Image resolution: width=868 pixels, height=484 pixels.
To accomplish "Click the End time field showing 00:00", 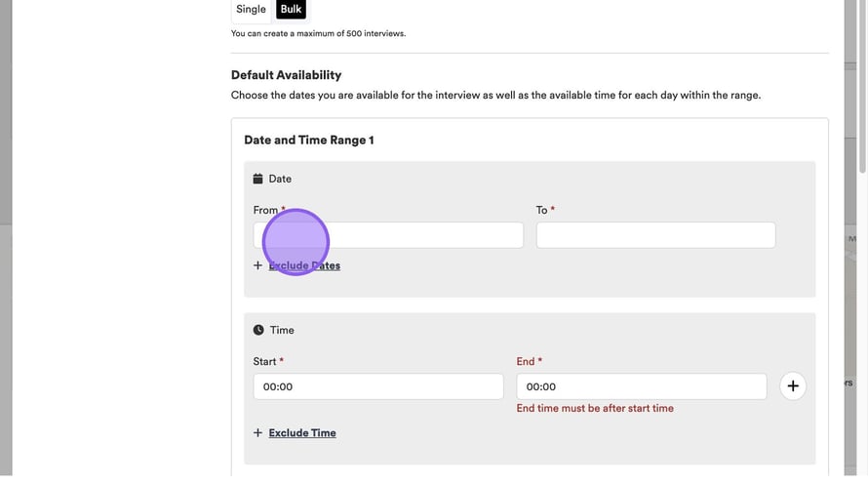I will [641, 386].
